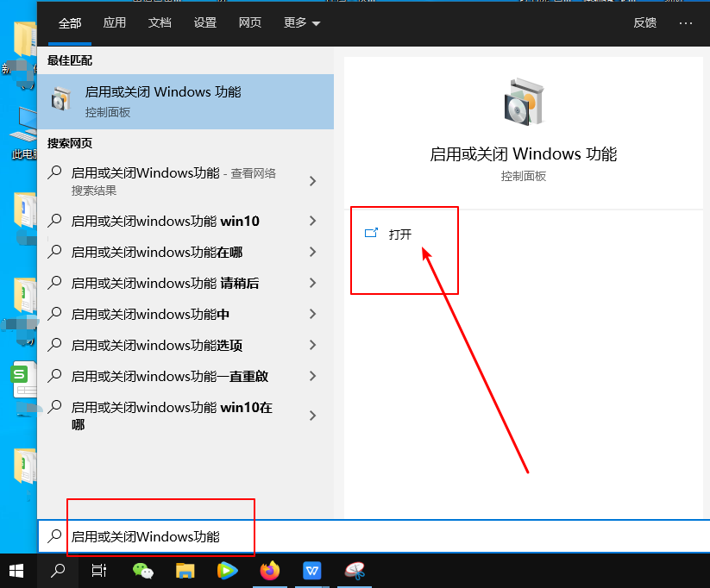This screenshot has width=710, height=588.
Task: Switch to the 设置 search tab
Action: [204, 23]
